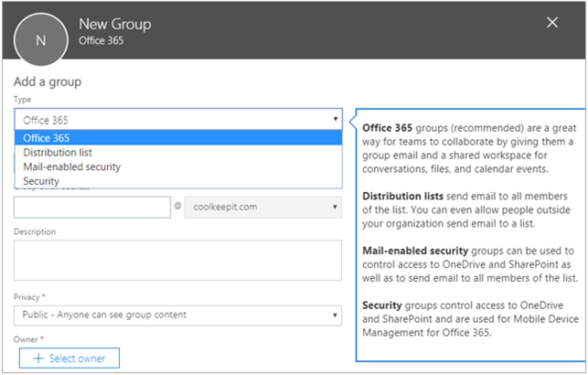Click the Select owner button
Image resolution: width=588 pixels, height=375 pixels.
(x=69, y=359)
